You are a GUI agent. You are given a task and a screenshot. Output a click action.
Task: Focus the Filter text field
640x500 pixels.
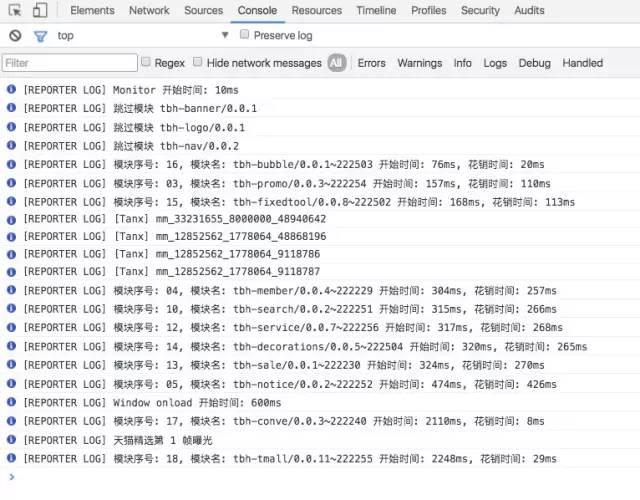point(70,63)
